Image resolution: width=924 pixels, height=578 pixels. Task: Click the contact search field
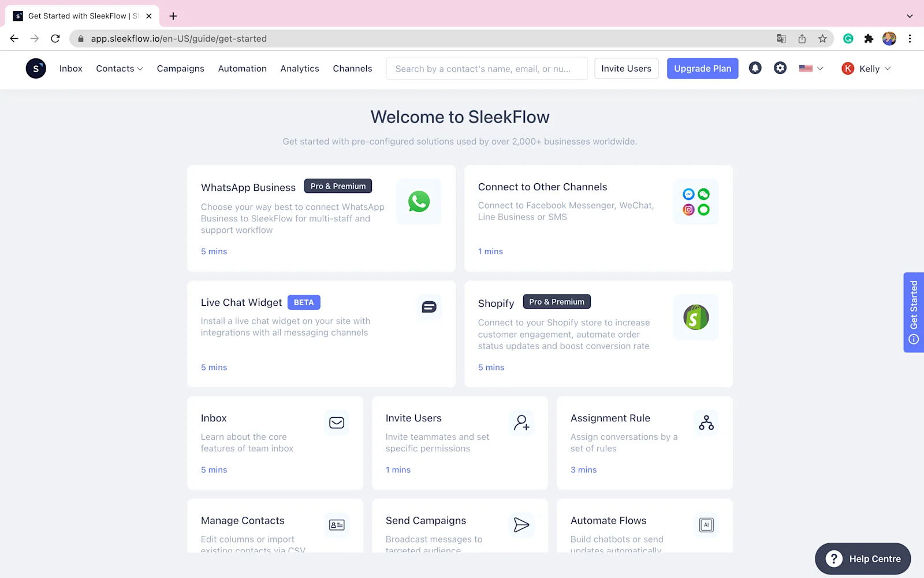pyautogui.click(x=486, y=68)
